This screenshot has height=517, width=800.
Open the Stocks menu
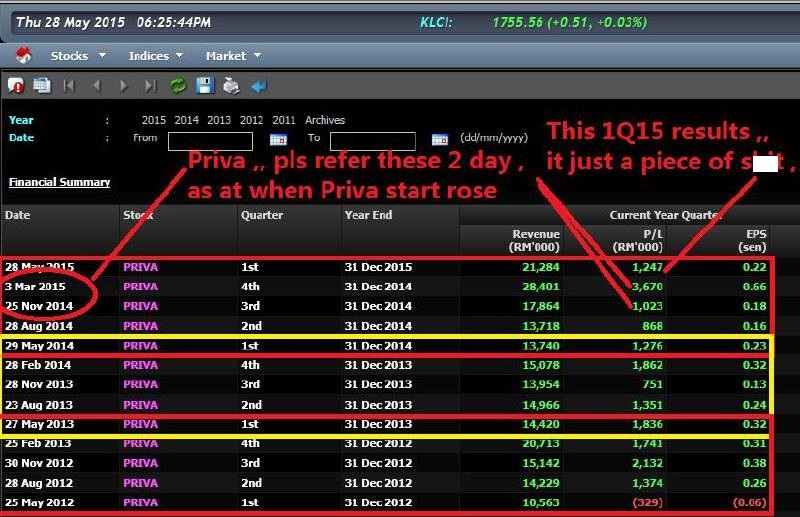coord(69,56)
